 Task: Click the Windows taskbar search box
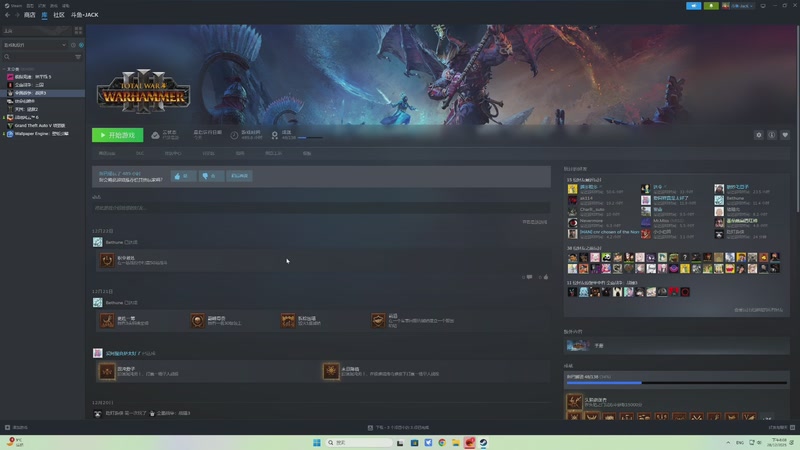click(x=359, y=442)
